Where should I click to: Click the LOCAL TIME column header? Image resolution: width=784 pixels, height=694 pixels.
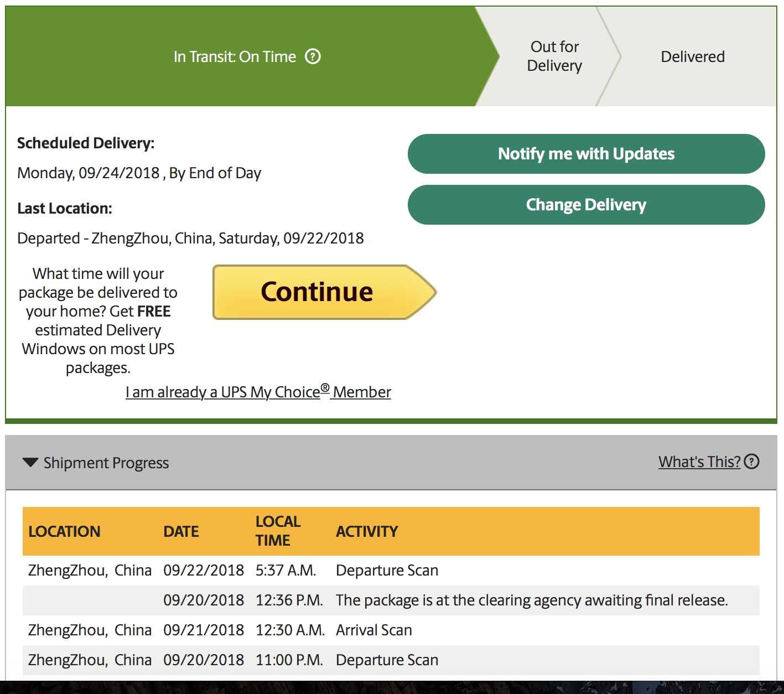[278, 531]
